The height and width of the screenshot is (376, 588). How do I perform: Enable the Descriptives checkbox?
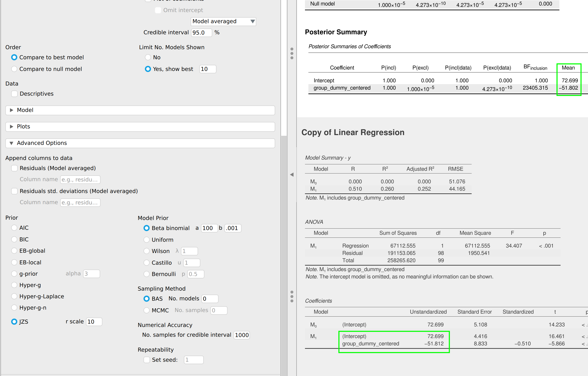tap(14, 94)
